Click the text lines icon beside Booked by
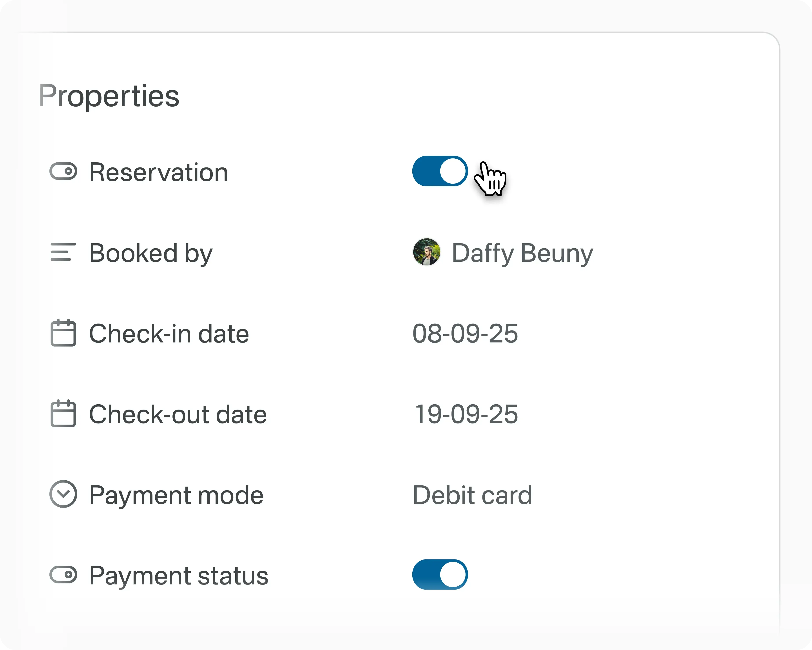Screen dimensions: 812x650 [63, 252]
